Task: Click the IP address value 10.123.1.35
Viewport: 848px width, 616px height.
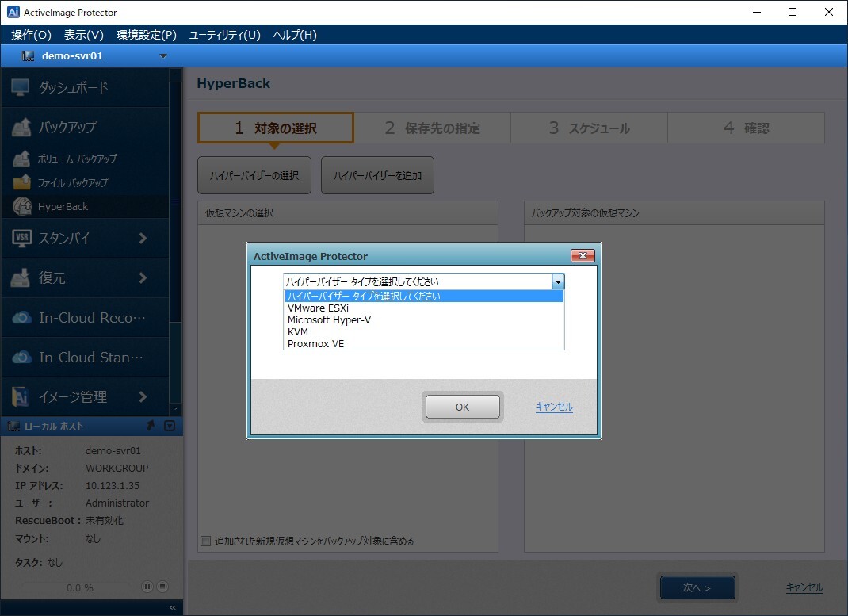Action: tap(113, 486)
